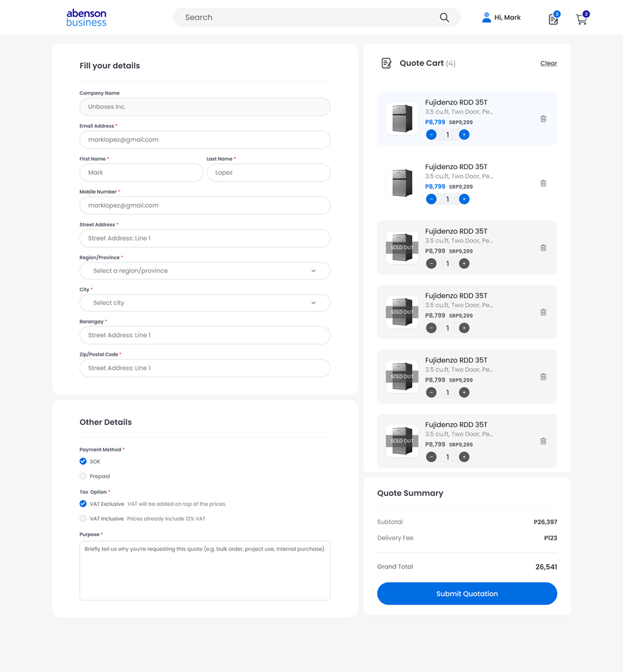Click the Company Name field
The height and width of the screenshot is (672, 623).
[205, 107]
